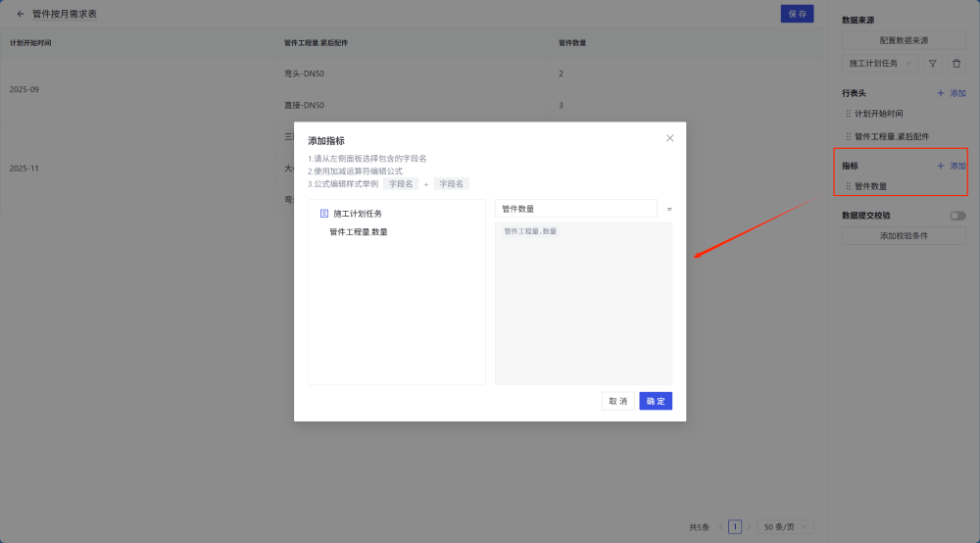Click the drag handle beside 管件工程量.紧后配件
Viewport: 980px width, 543px height.
coord(849,137)
